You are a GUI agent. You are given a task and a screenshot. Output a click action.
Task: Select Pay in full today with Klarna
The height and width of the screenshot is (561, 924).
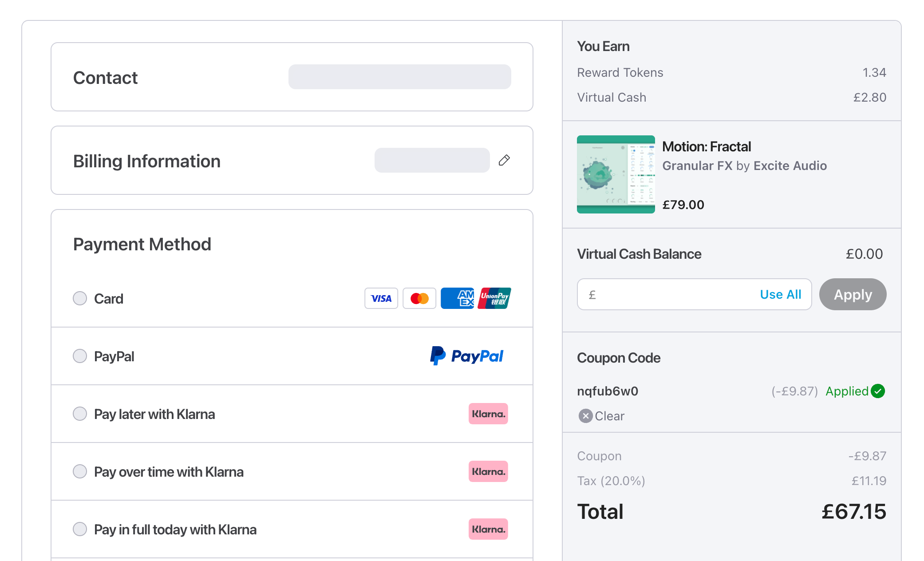pyautogui.click(x=80, y=529)
